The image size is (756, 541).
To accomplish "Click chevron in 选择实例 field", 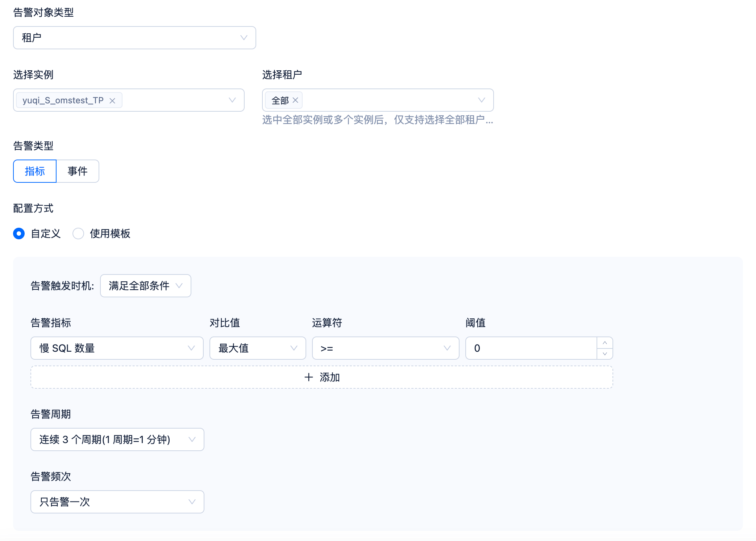I will tap(232, 100).
